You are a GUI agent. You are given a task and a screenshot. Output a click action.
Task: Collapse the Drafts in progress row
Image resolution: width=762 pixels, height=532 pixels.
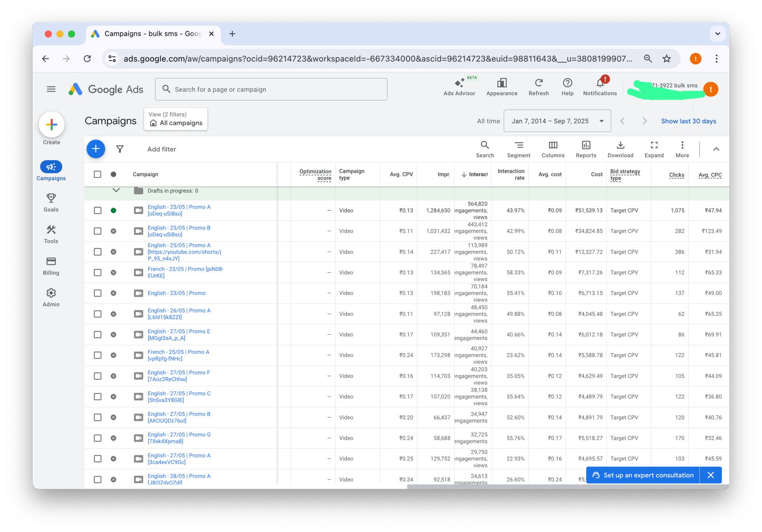(116, 190)
